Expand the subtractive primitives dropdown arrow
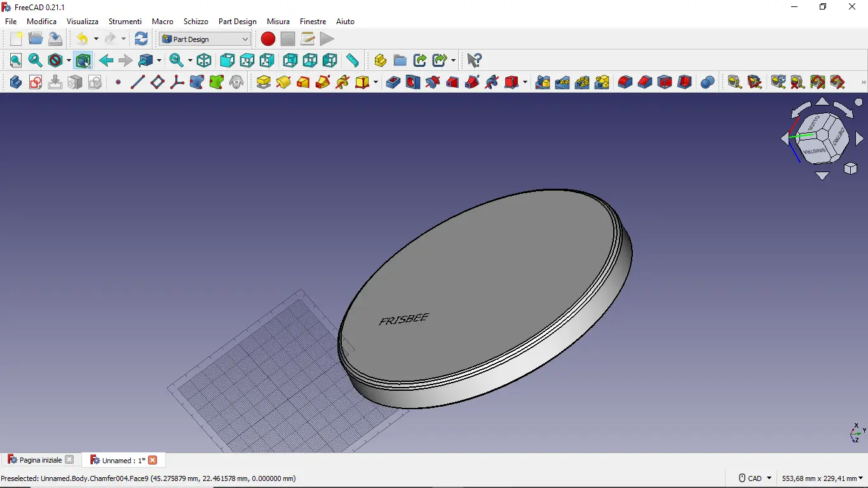Screen dimensions: 868x488 524,82
